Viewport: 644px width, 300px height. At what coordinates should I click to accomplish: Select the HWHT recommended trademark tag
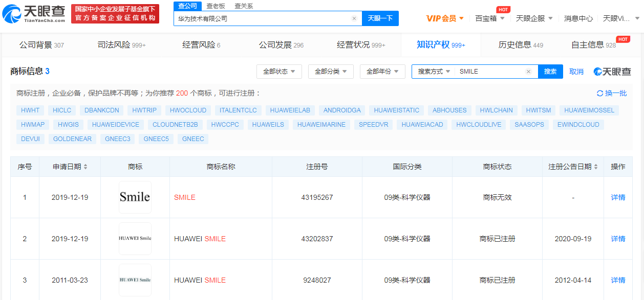(x=30, y=110)
